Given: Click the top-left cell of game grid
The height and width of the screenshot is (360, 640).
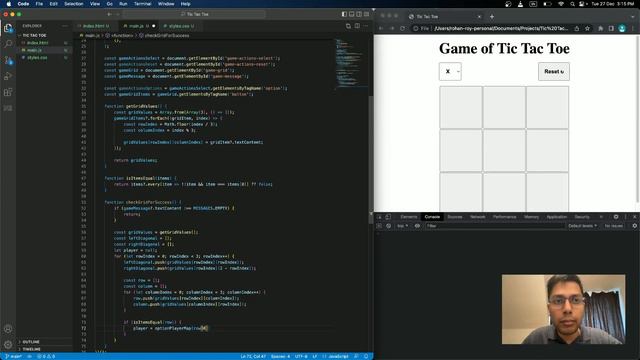Looking at the screenshot, I should click(x=461, y=107).
